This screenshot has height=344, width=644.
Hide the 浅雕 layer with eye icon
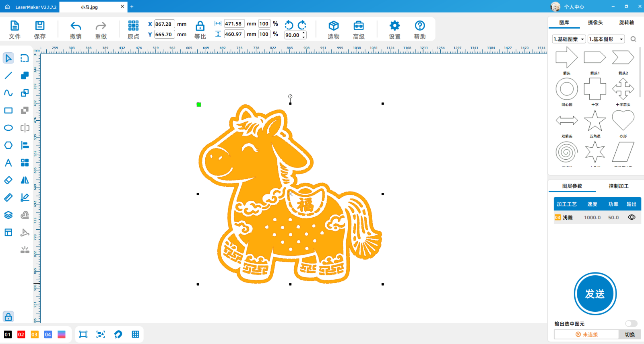[x=632, y=217]
